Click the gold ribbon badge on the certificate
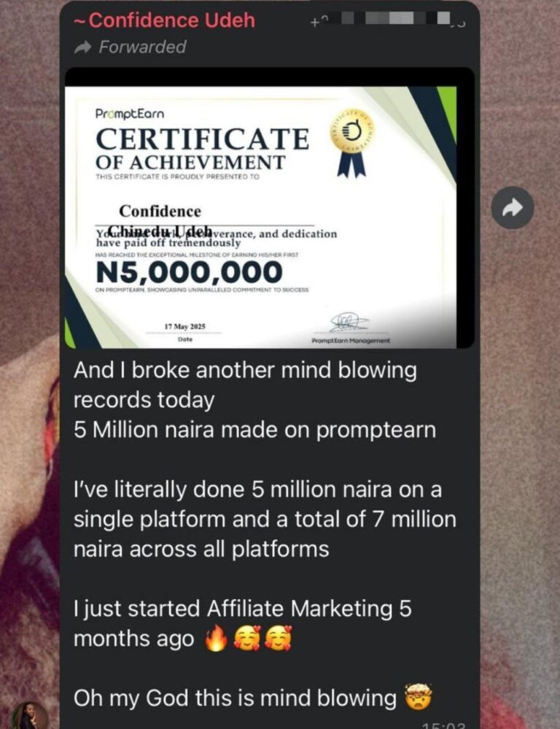Screen dimensions: 560x729 pos(351,145)
